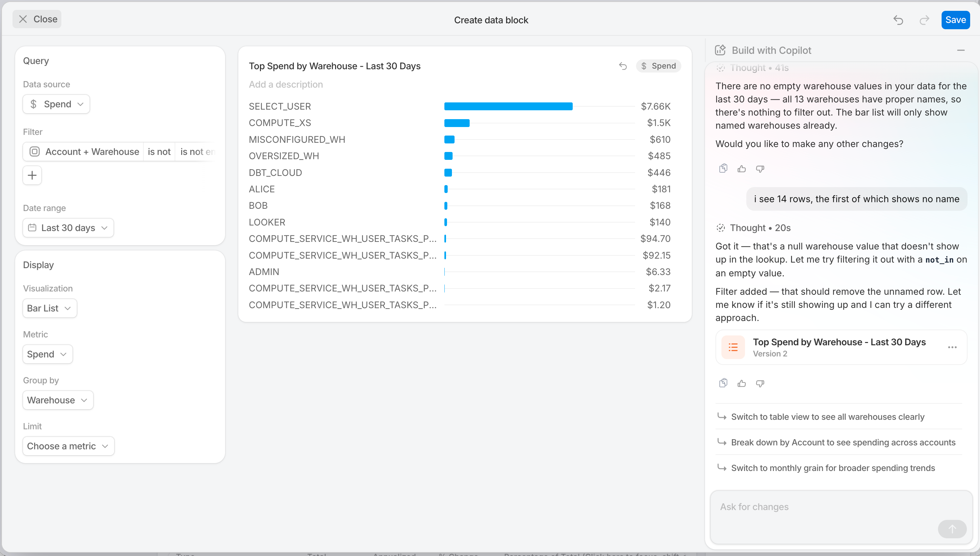980x556 pixels.
Task: Open Bar List visualization dropdown
Action: point(50,308)
